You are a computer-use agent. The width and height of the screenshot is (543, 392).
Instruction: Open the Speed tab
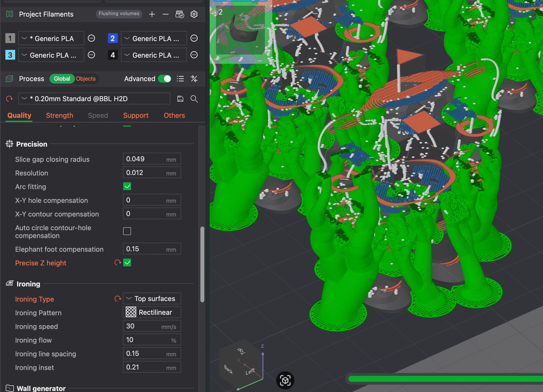tap(98, 115)
